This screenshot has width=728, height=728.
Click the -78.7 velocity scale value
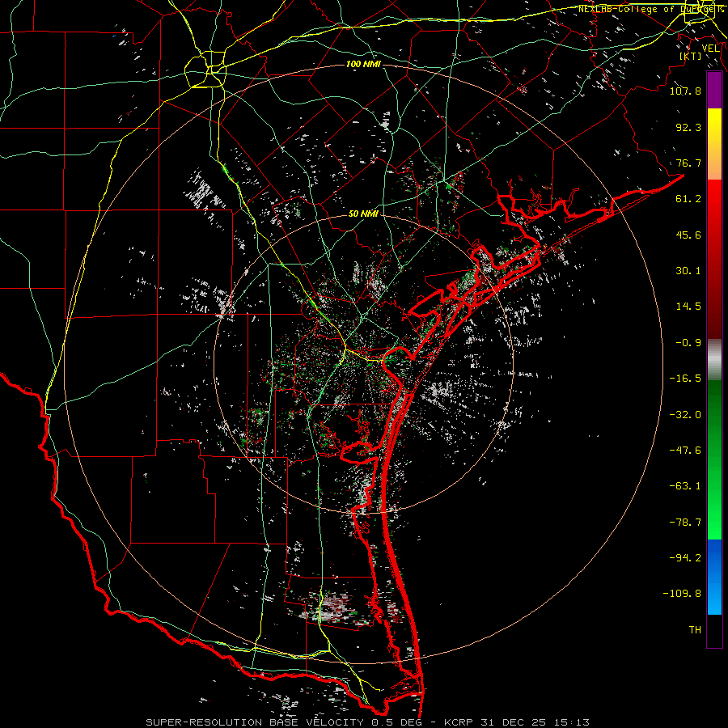click(685, 523)
